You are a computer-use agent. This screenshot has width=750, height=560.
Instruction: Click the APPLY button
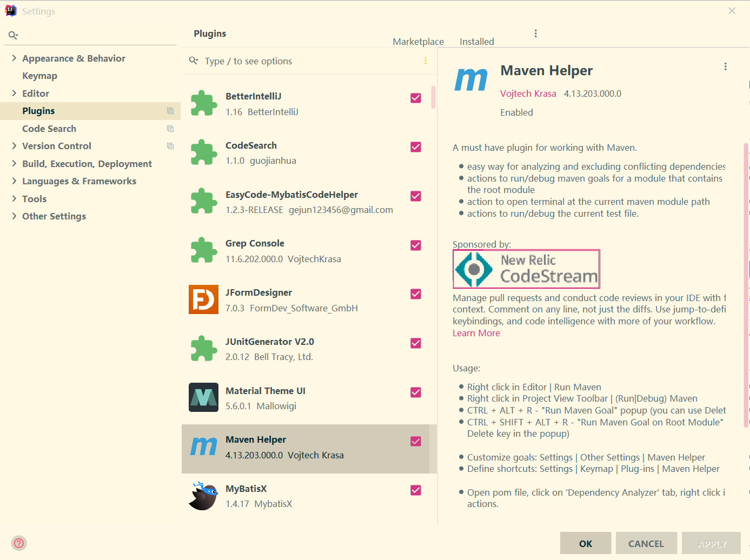(712, 543)
